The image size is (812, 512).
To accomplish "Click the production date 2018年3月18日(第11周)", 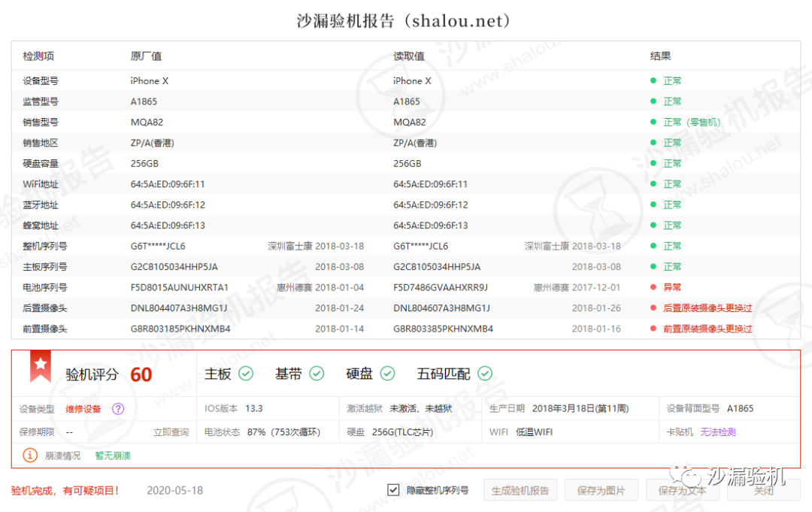I will pos(580,408).
